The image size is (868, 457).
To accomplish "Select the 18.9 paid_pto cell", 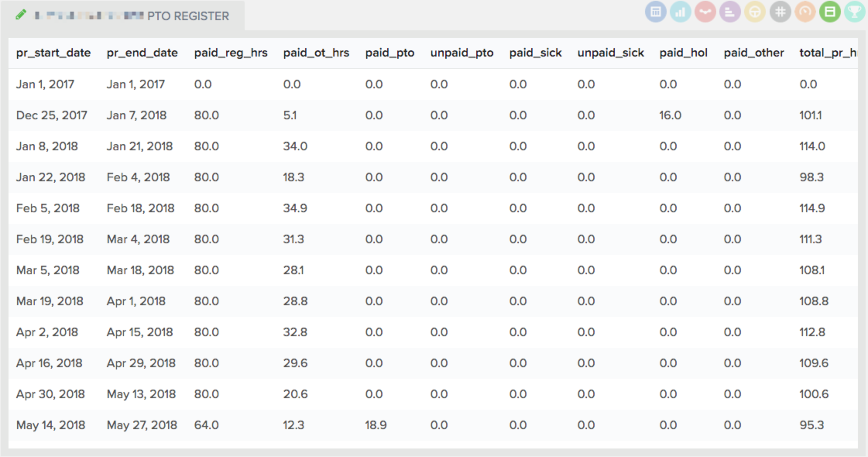I will coord(376,425).
